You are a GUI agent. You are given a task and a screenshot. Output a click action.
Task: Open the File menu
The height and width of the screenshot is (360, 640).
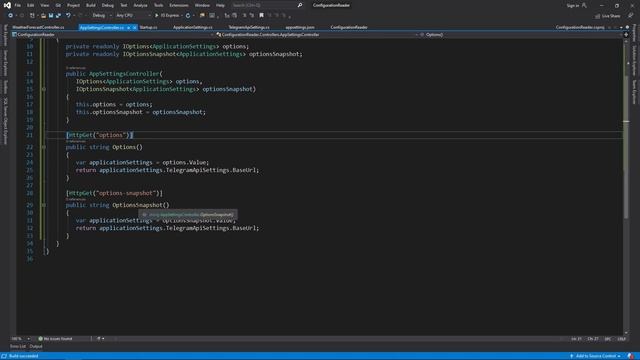click(x=18, y=5)
